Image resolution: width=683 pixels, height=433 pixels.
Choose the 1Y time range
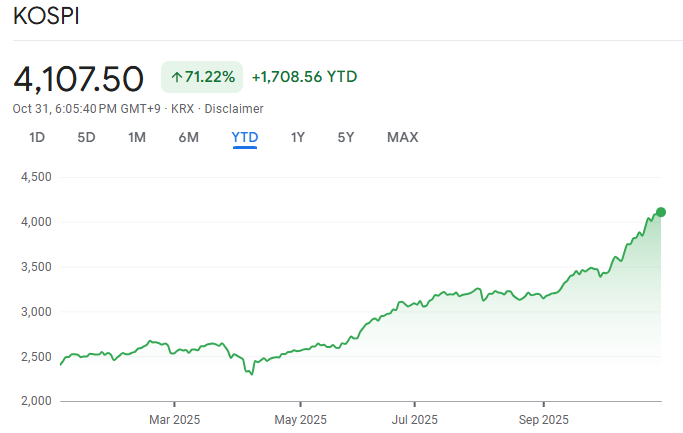297,137
